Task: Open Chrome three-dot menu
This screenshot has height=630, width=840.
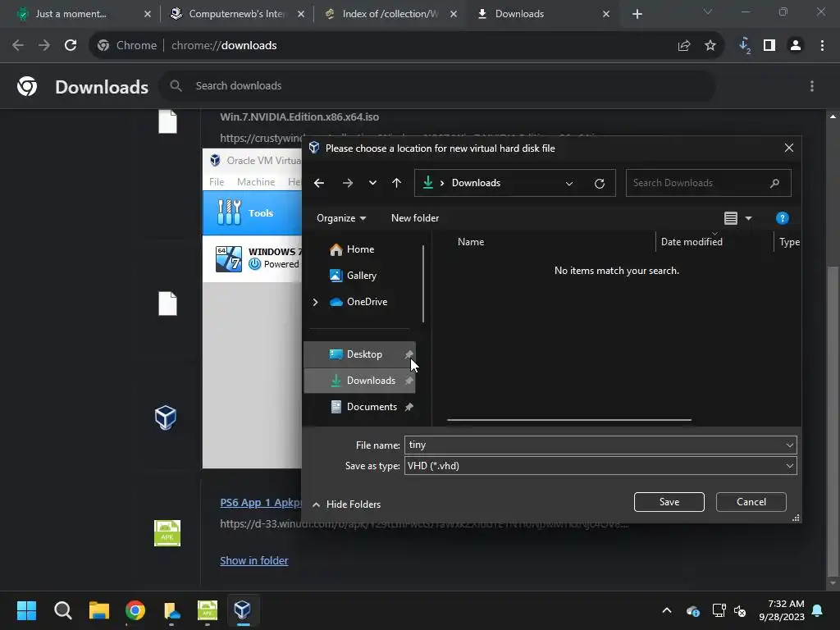Action: (822, 46)
